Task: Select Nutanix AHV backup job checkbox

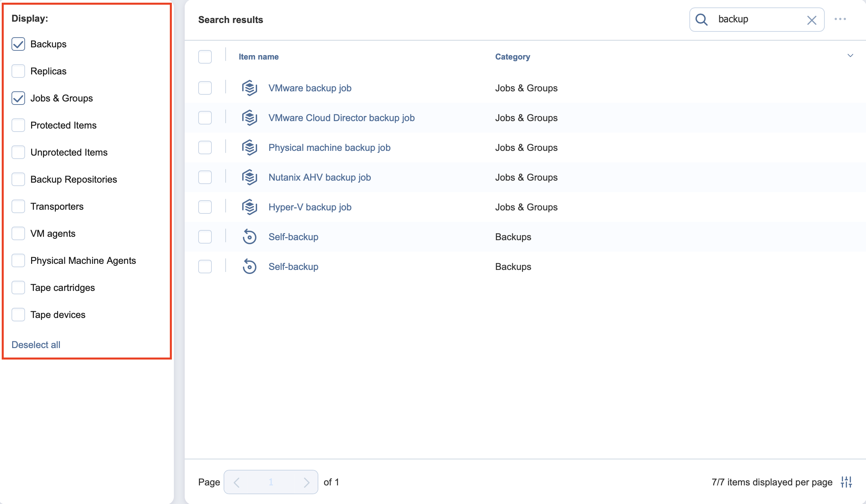Action: point(205,177)
